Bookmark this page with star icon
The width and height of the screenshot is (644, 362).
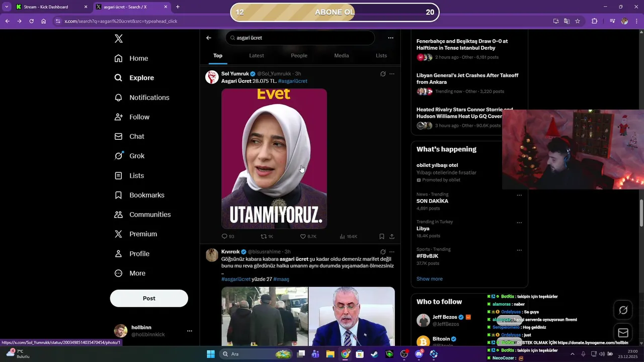click(x=578, y=21)
